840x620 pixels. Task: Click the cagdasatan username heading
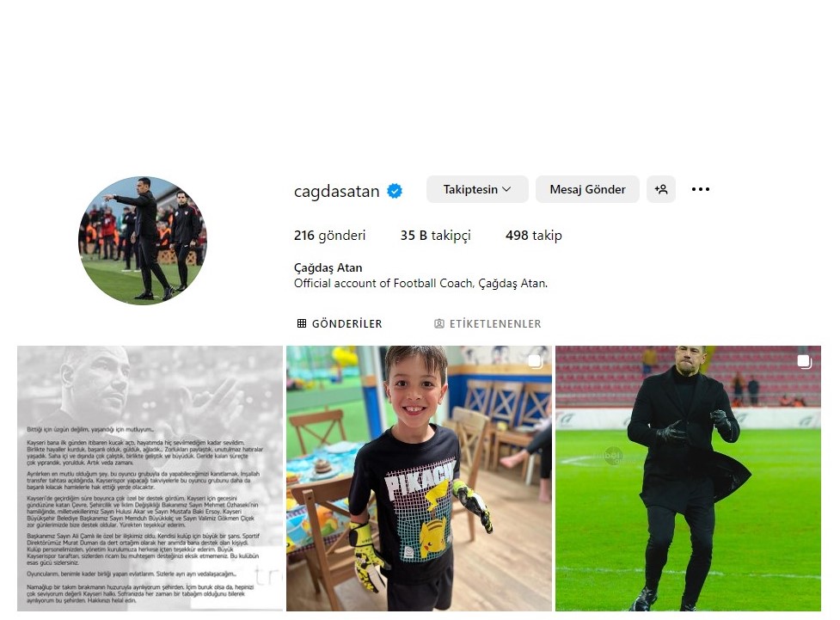coord(336,191)
